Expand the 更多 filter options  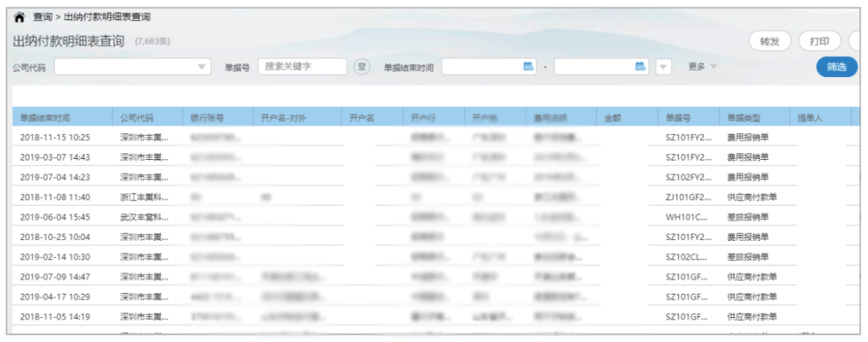click(x=702, y=67)
